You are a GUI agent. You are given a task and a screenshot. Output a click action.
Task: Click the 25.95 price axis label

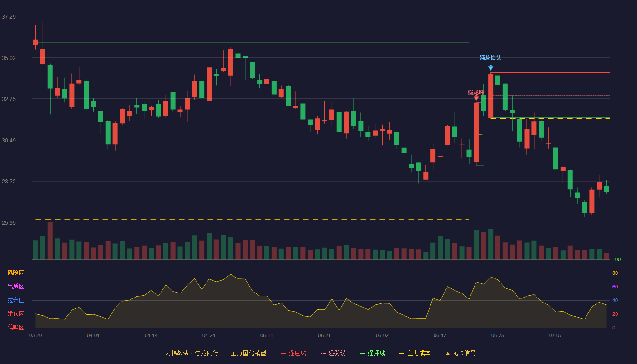click(x=9, y=223)
